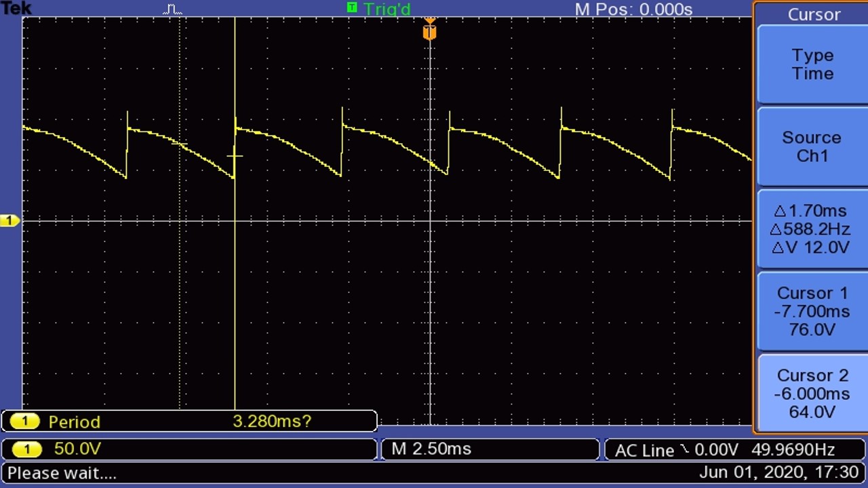Open the AC Line trigger source setting
868x488 pixels.
tap(644, 449)
